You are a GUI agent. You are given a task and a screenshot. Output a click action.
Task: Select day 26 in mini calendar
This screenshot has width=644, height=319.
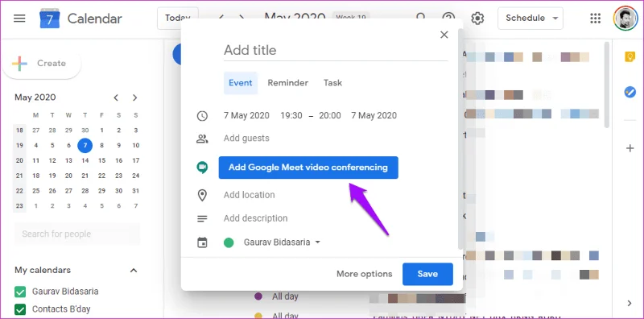(52, 191)
